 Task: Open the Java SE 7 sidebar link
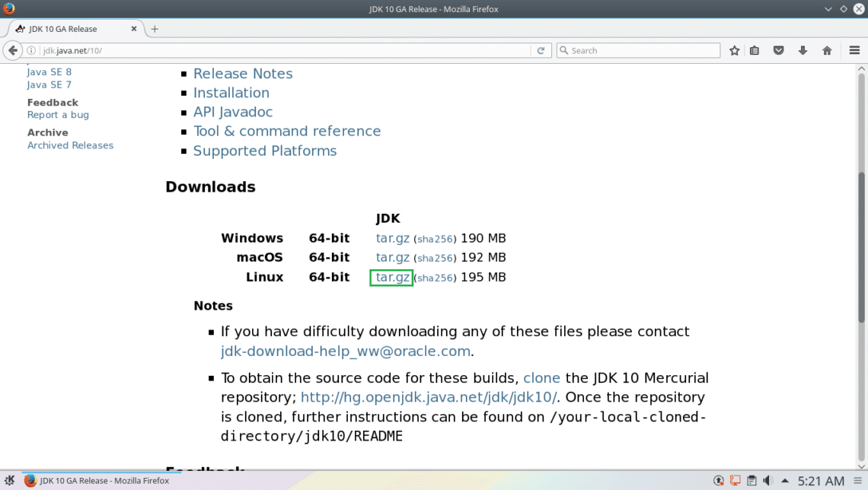pyautogui.click(x=49, y=84)
